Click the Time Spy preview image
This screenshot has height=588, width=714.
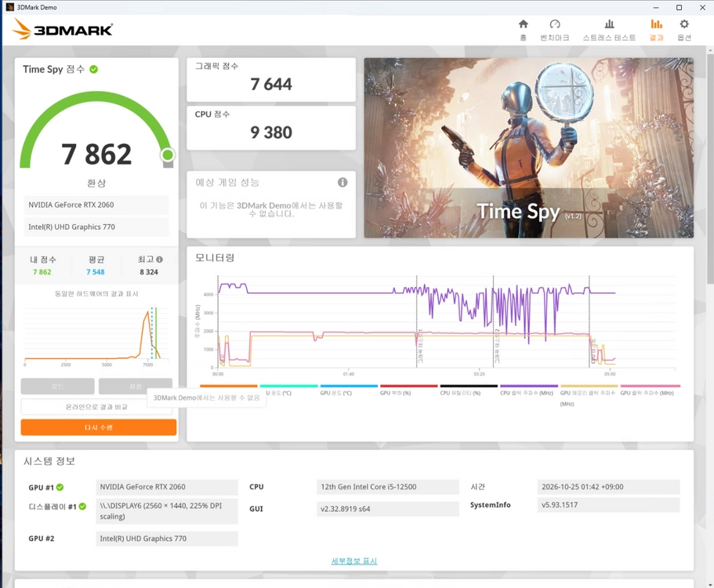point(529,147)
